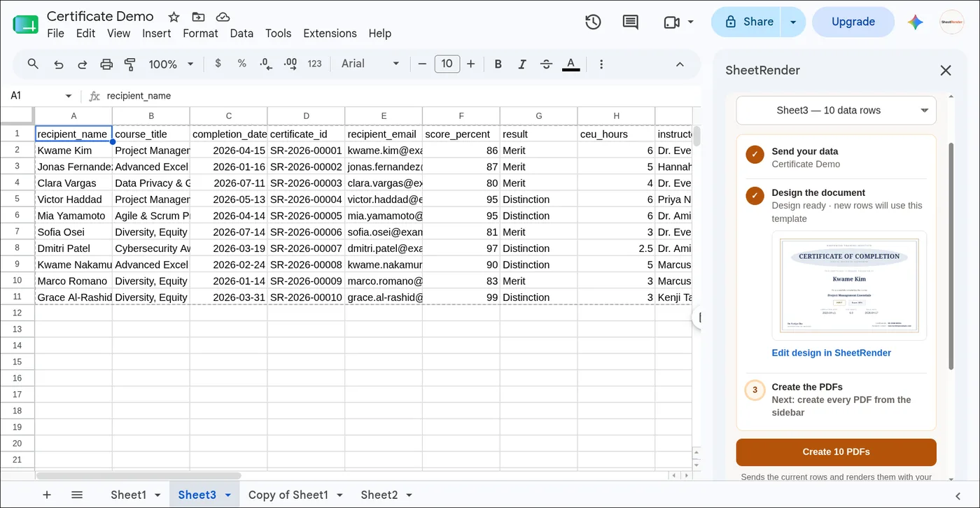Open the Format menu
Viewport: 980px width, 508px height.
[x=200, y=33]
